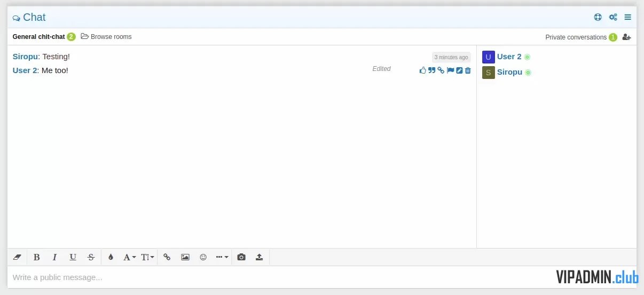Click the add user icon beside Private conversations
This screenshot has width=644, height=295.
(x=627, y=37)
